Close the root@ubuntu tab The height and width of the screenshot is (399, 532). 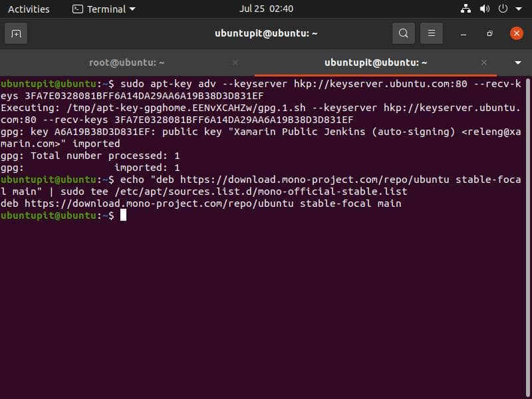[235, 62]
